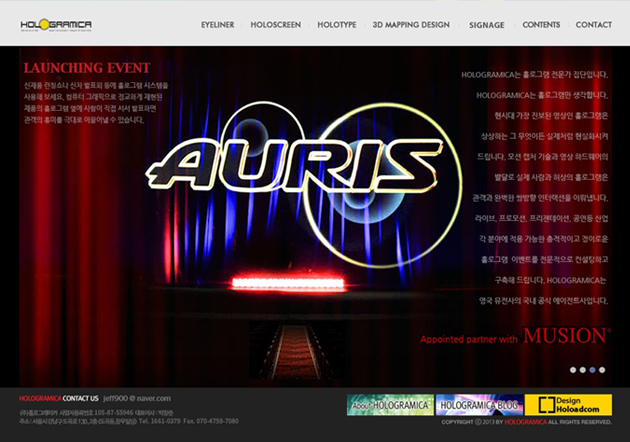Open the HOLOGRAMICA BLOG banner
The image size is (630, 442).
click(479, 405)
